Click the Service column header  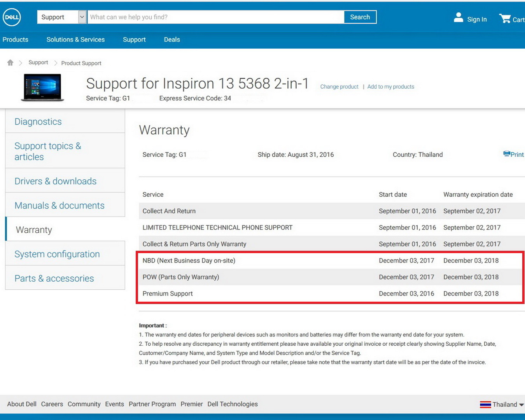[153, 194]
